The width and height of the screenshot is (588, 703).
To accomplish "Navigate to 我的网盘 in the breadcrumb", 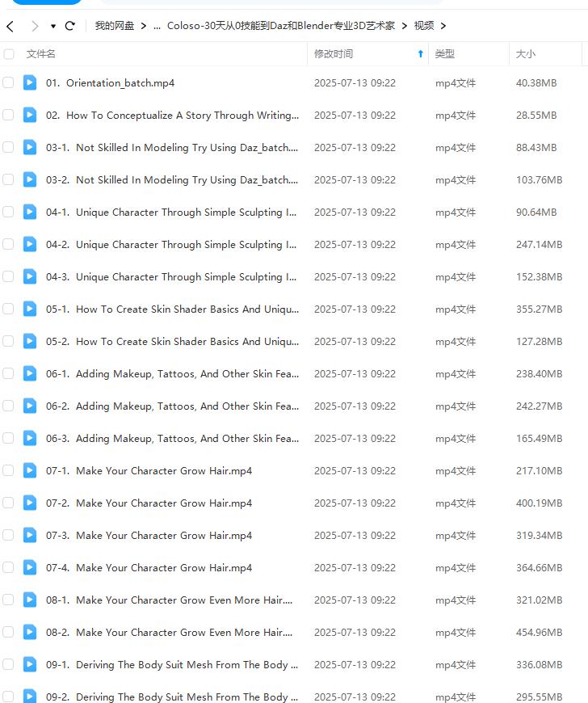I will coord(115,26).
